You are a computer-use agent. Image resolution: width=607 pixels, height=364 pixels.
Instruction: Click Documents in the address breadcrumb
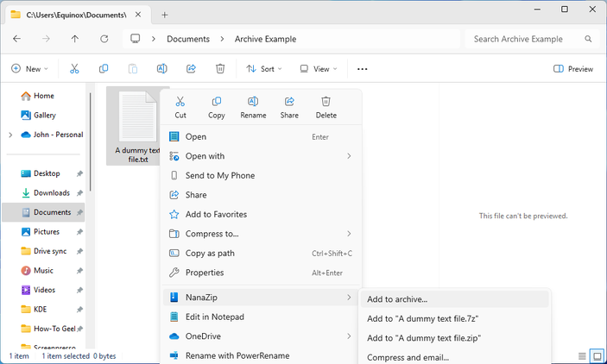[x=188, y=39]
